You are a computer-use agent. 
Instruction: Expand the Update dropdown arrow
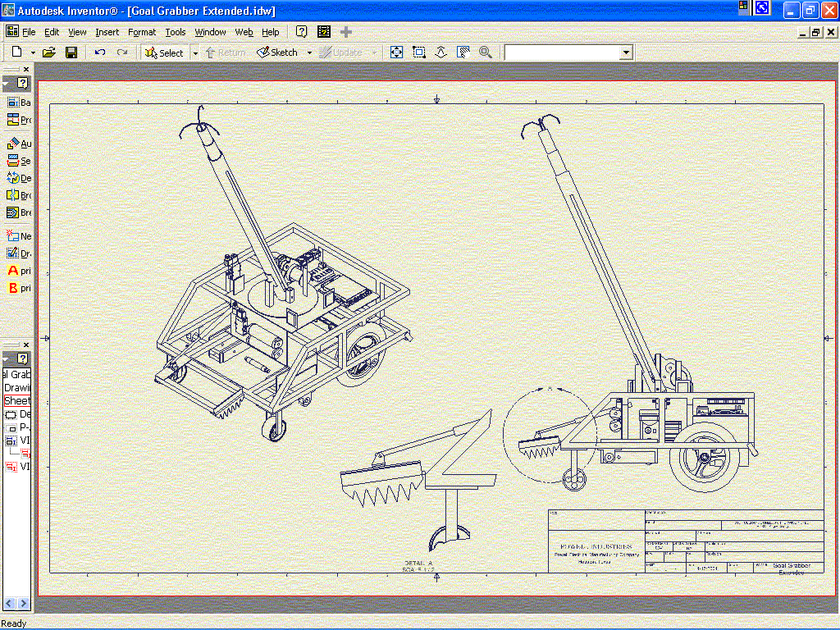click(374, 52)
